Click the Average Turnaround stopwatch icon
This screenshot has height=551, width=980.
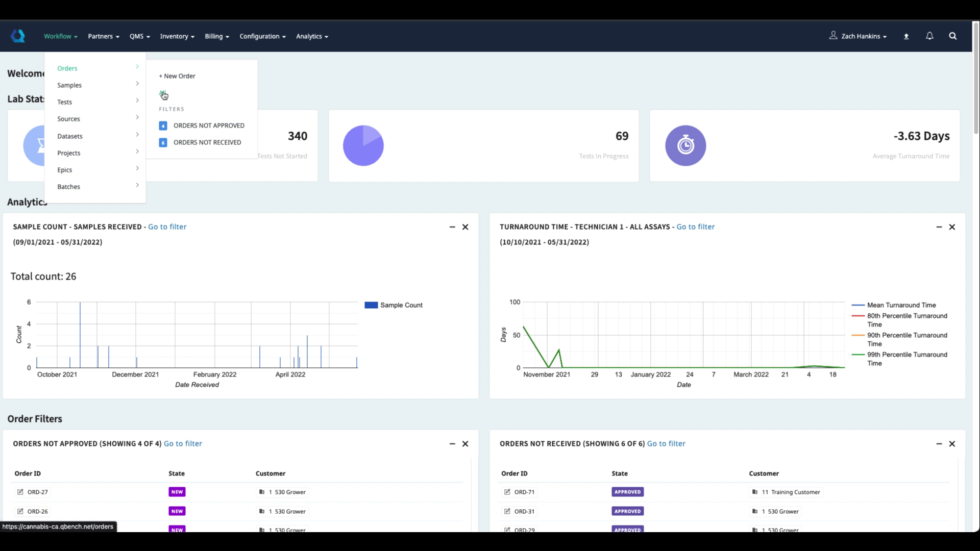pyautogui.click(x=685, y=146)
